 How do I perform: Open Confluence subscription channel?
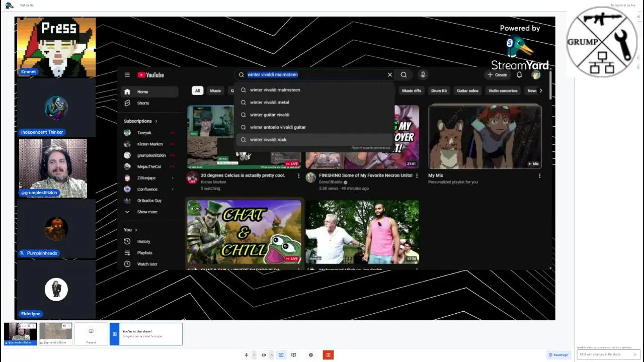point(149,189)
